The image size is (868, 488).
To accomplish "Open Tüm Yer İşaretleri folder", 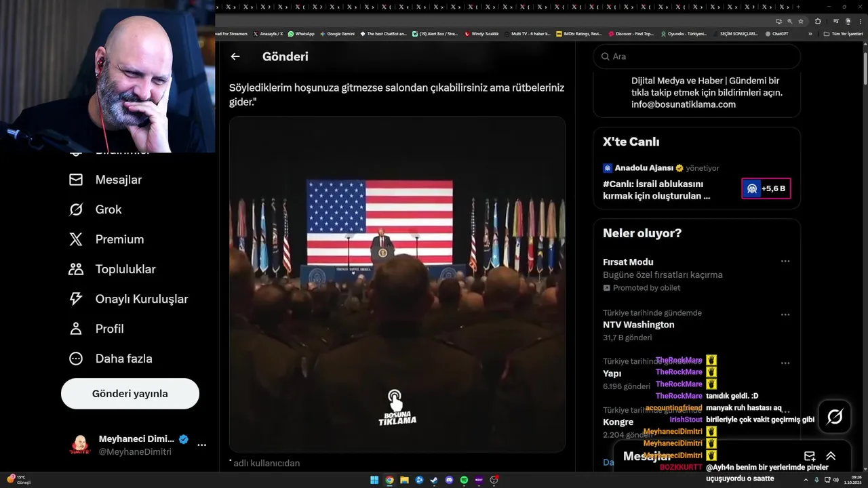I will coord(843,34).
